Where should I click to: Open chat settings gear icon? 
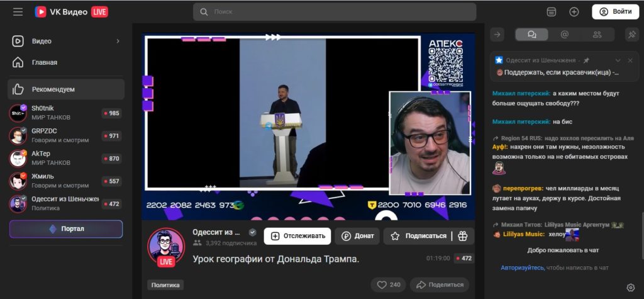coord(630,287)
